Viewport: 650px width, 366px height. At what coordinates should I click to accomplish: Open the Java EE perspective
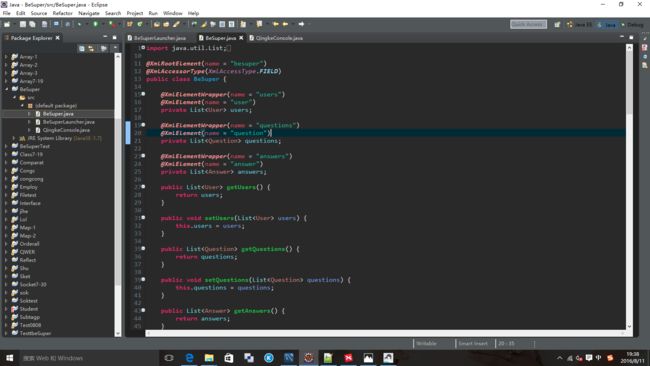pos(580,24)
